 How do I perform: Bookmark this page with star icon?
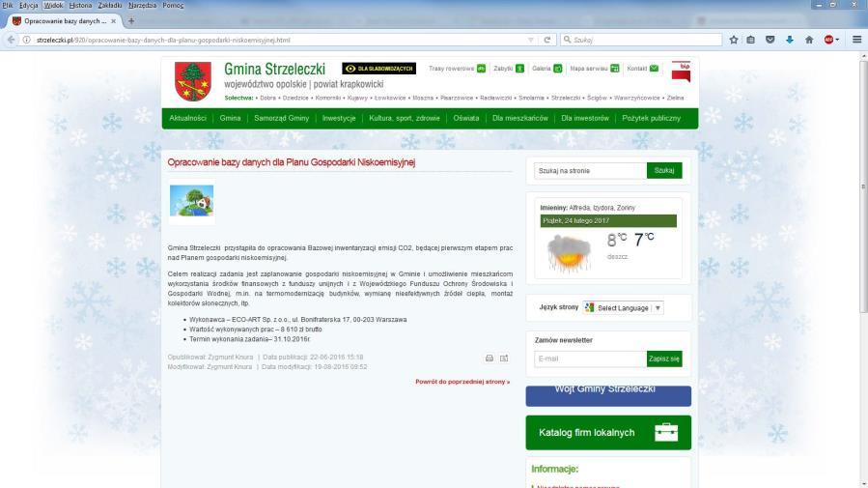[x=734, y=40]
